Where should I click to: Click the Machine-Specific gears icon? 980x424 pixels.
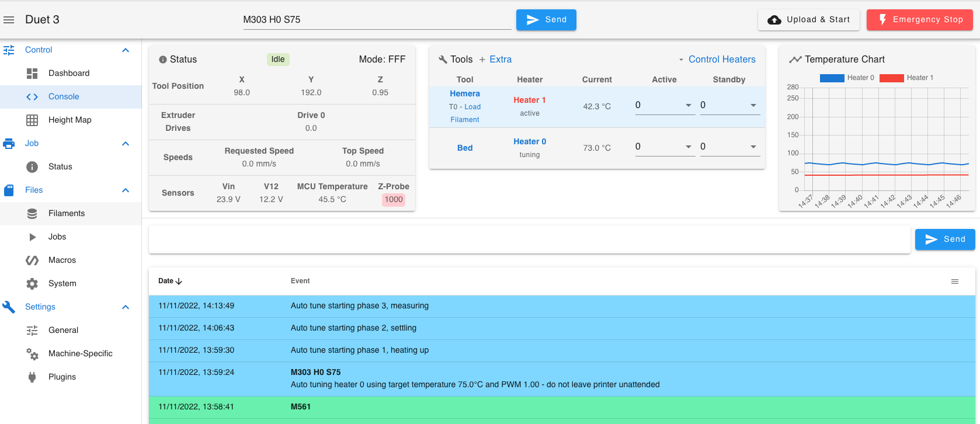32,354
